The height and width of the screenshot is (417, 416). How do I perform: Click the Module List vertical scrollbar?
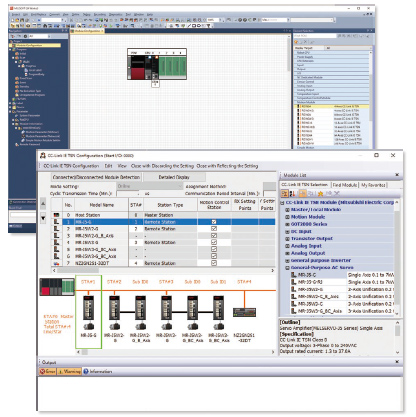click(397, 258)
